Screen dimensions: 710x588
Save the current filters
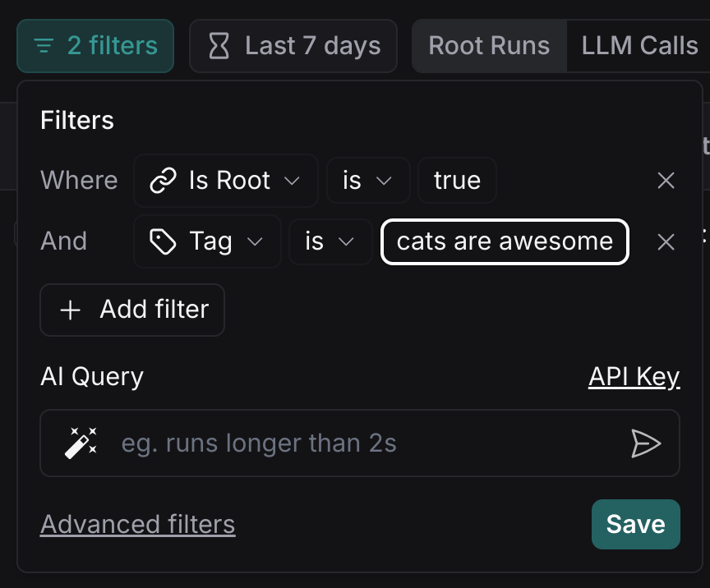(x=635, y=524)
